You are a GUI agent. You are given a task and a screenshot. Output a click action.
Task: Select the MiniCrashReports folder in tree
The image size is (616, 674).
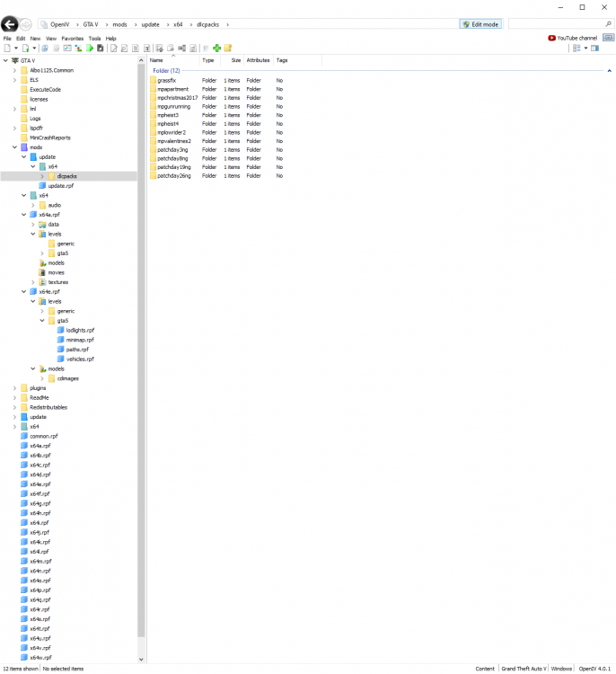[46, 137]
